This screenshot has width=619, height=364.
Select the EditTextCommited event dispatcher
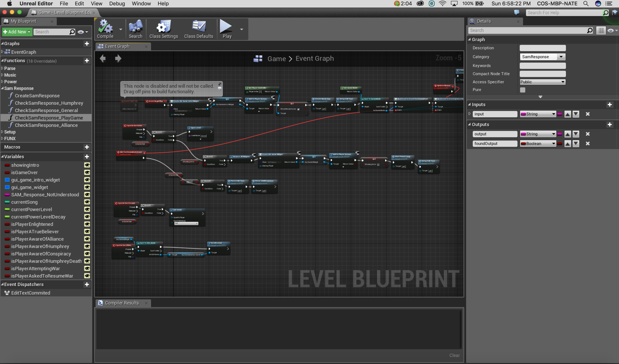pyautogui.click(x=31, y=293)
